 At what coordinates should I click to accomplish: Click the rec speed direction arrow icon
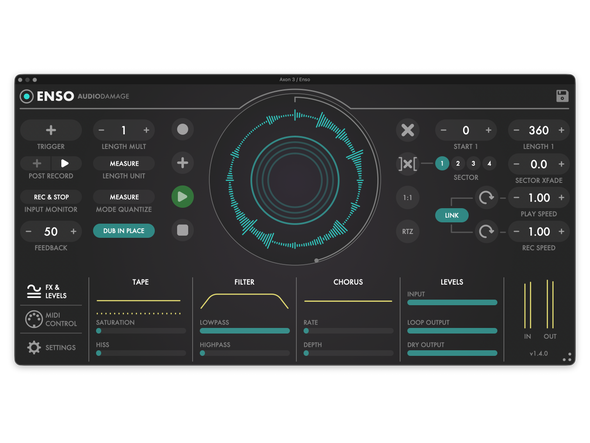pyautogui.click(x=486, y=231)
